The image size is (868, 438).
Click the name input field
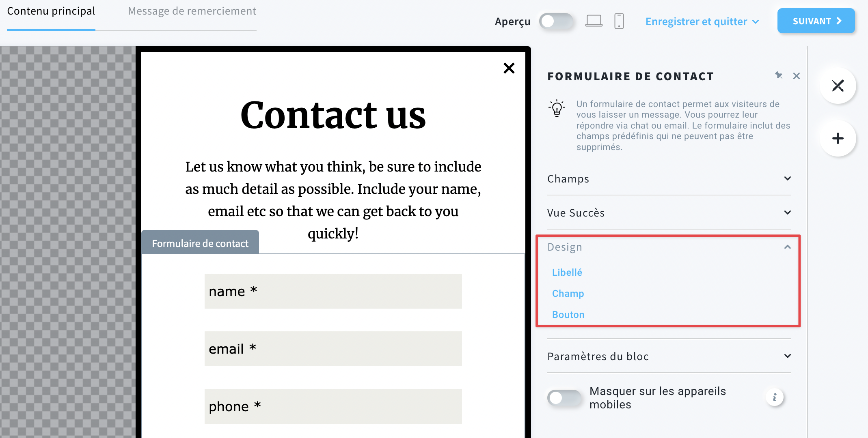(333, 292)
